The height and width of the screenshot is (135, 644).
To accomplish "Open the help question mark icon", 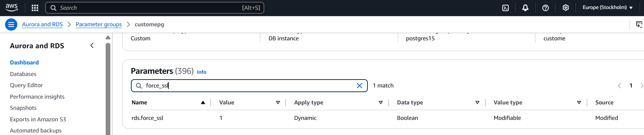I will [x=546, y=8].
